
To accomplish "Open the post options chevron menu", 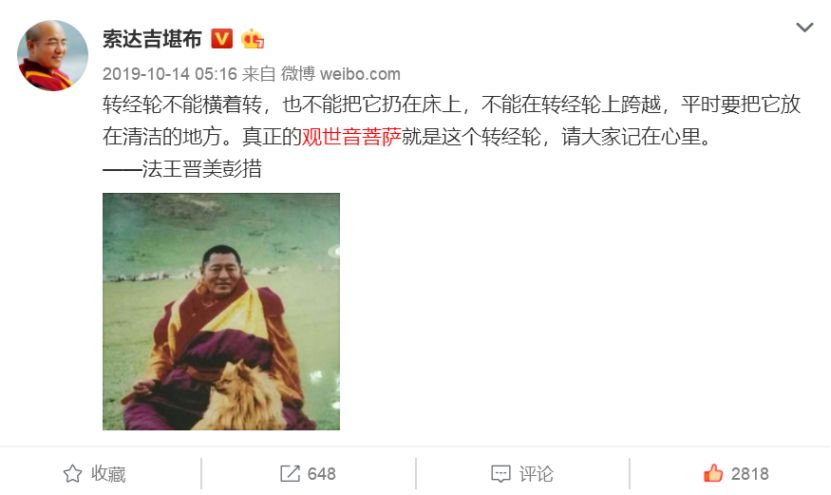I will pyautogui.click(x=804, y=27).
